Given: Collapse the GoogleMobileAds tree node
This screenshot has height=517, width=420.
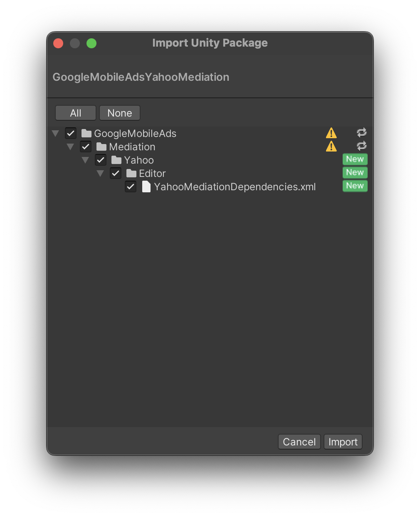Looking at the screenshot, I should [55, 133].
